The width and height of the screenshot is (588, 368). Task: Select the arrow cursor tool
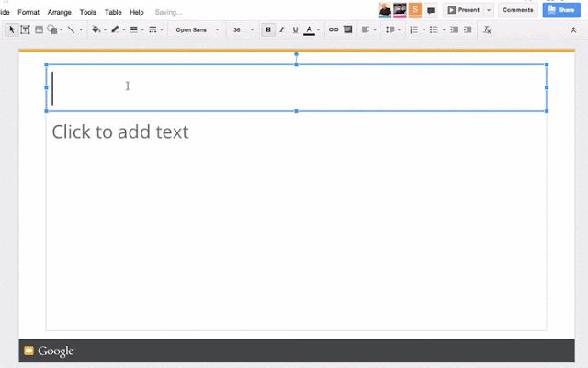[12, 29]
